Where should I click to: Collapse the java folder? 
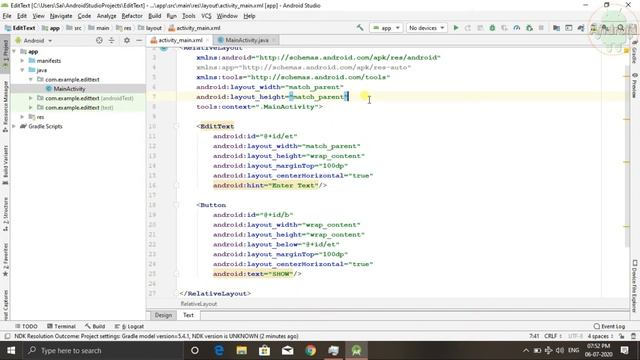click(x=22, y=70)
